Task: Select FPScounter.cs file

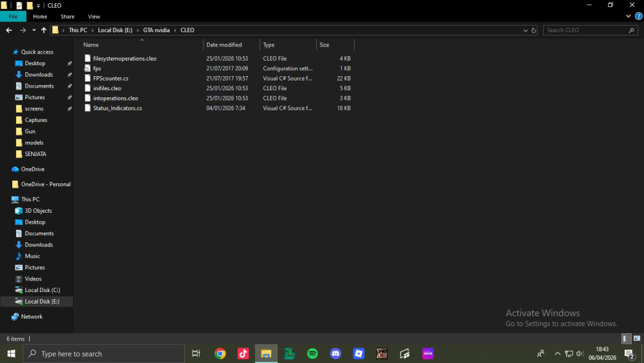Action: [x=111, y=78]
